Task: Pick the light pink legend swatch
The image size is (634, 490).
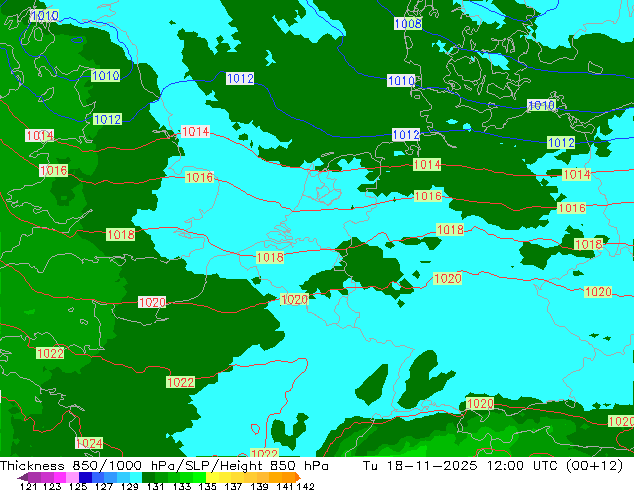Action: [x=72, y=477]
